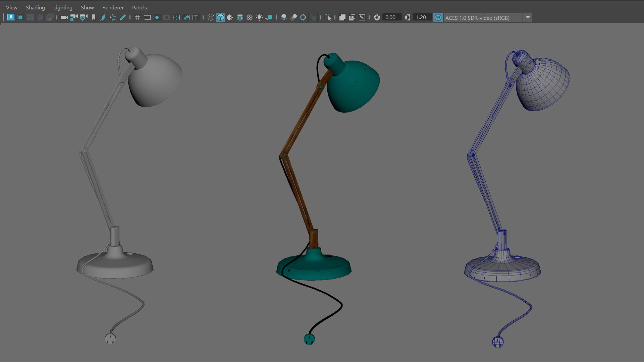Toggle X-Ray Joints icon
This screenshot has width=644, height=362.
coord(362,17)
